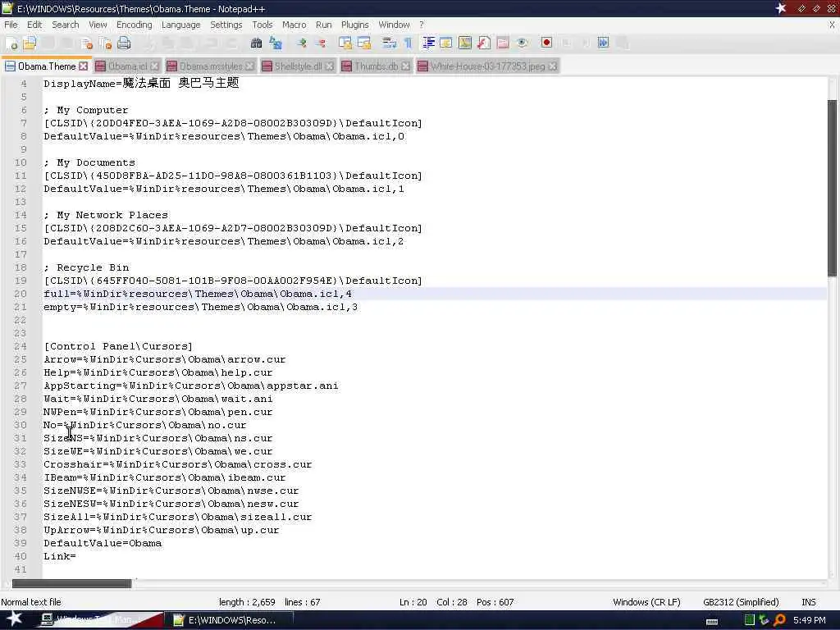The width and height of the screenshot is (840, 630).
Task: Open the Document Map icon
Action: [465, 43]
